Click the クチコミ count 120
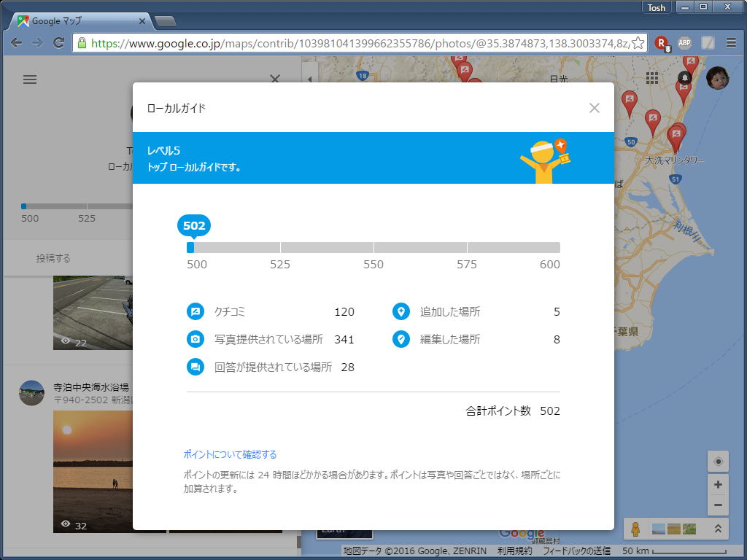Viewport: 747px width, 560px height. point(344,312)
